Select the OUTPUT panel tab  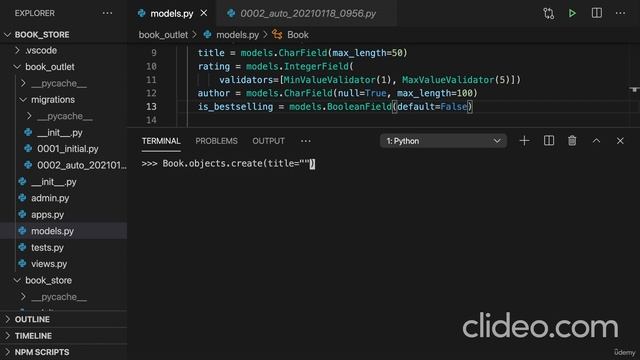(268, 141)
